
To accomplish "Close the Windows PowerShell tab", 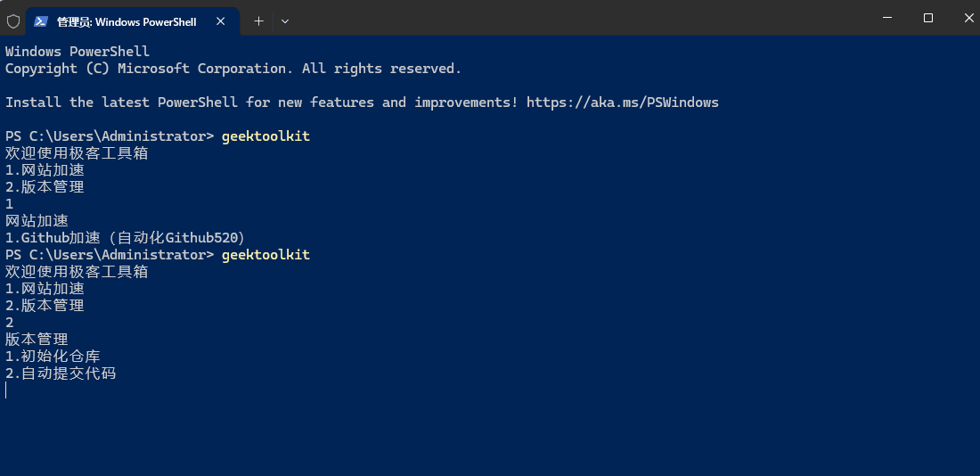I will [x=221, y=21].
